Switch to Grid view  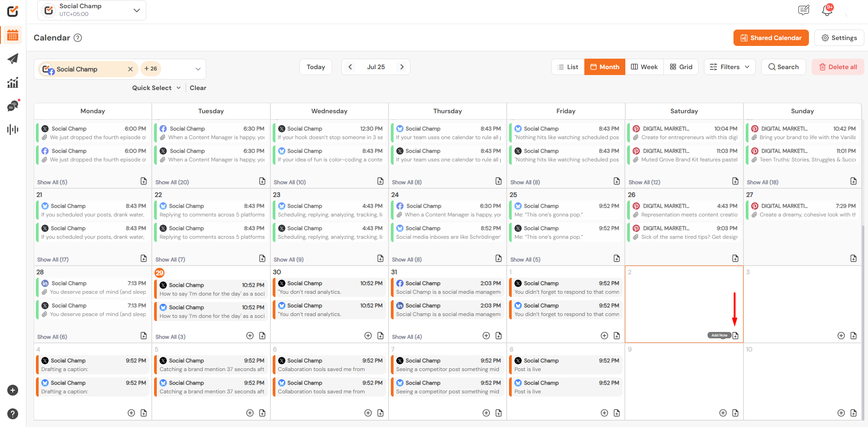coord(681,67)
